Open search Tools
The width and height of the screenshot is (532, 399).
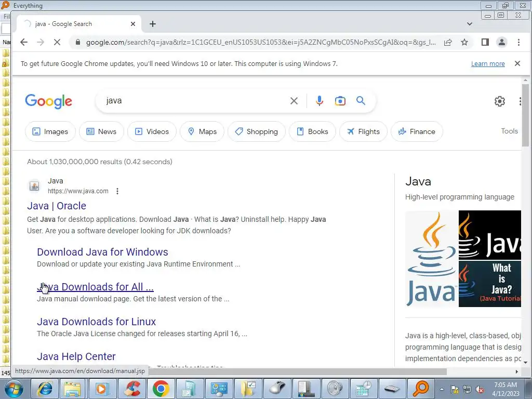(509, 131)
